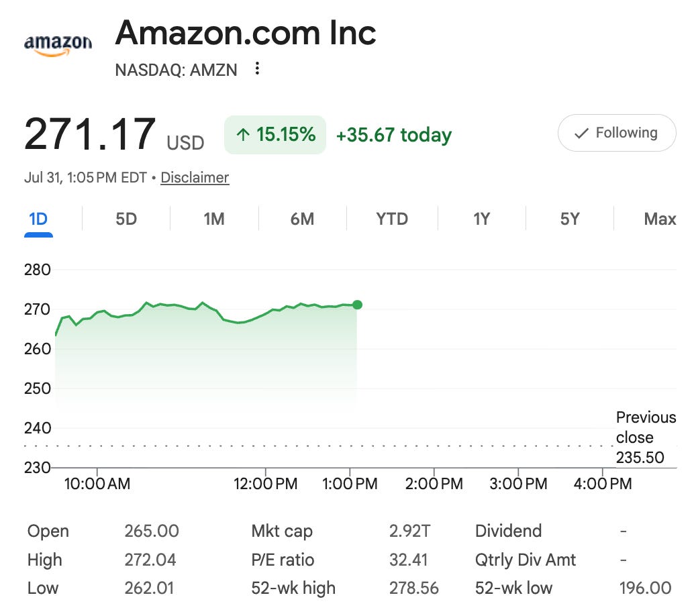Switch to the 5D chart tab

(126, 219)
